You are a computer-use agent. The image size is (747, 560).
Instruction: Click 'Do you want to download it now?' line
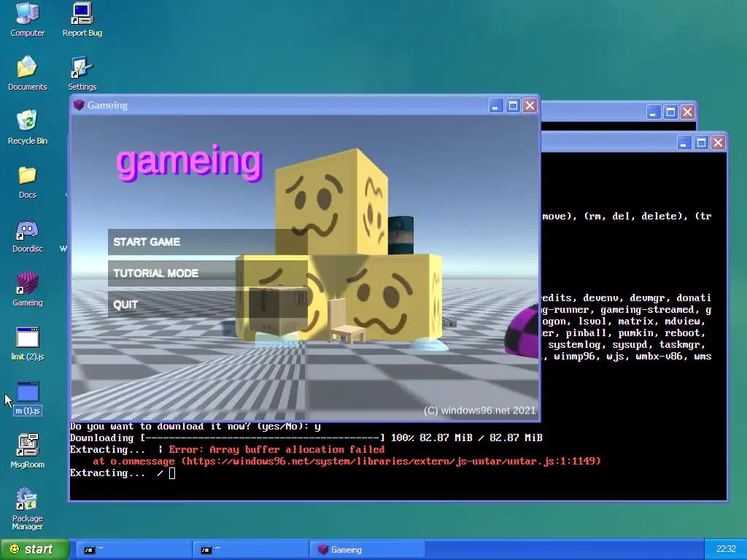pyautogui.click(x=195, y=427)
